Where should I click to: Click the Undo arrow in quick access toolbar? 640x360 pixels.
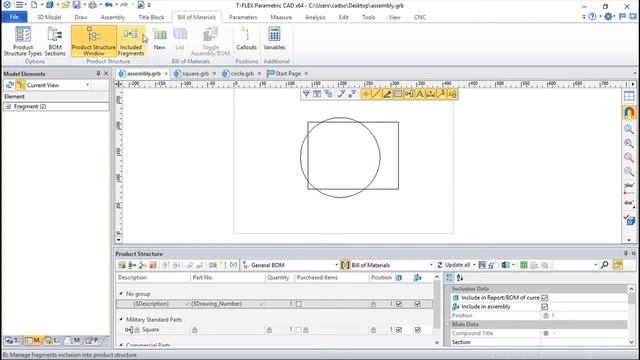[109, 5]
